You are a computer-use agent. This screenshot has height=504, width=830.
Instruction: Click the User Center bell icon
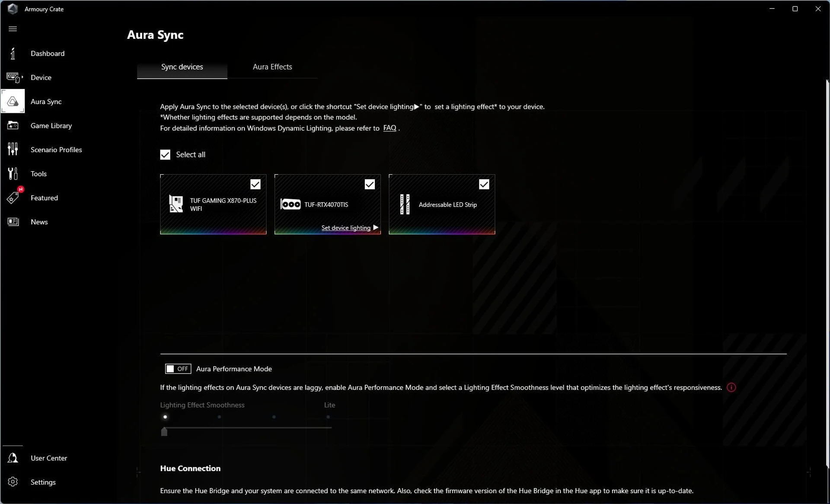tap(13, 458)
